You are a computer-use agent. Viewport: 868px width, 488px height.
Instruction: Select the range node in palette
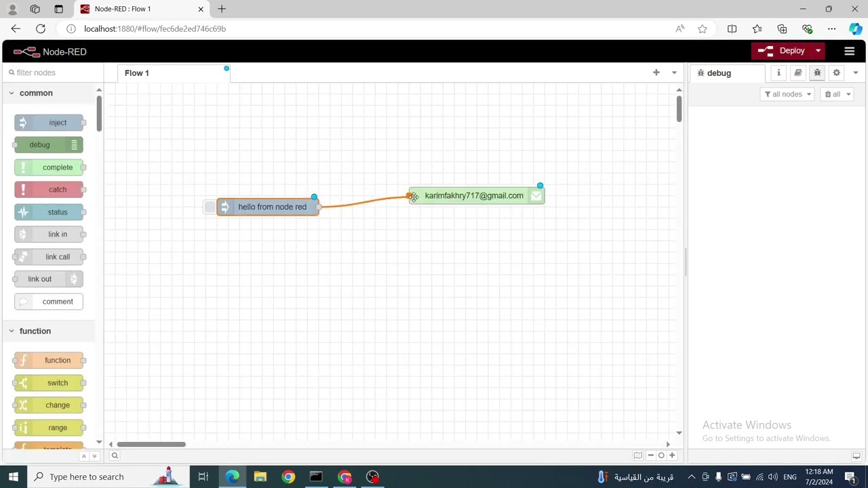[49, 428]
